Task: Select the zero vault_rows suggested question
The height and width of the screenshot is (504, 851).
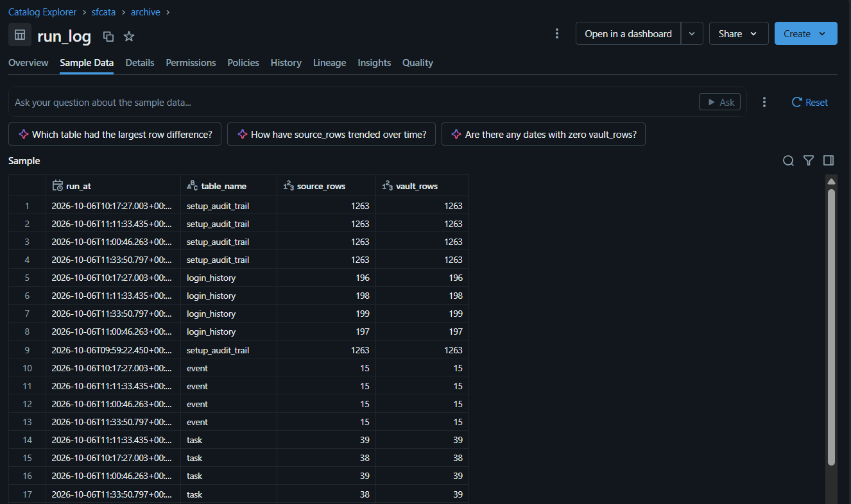Action: coord(544,135)
